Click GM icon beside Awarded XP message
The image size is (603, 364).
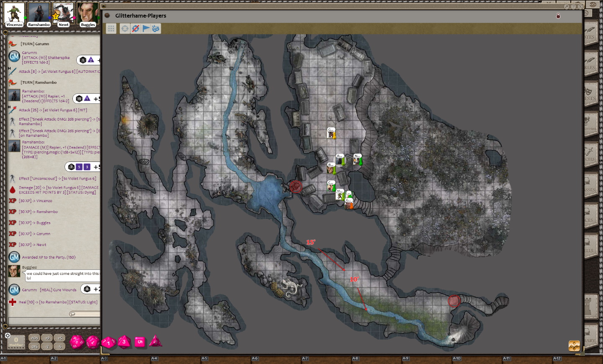(x=14, y=257)
